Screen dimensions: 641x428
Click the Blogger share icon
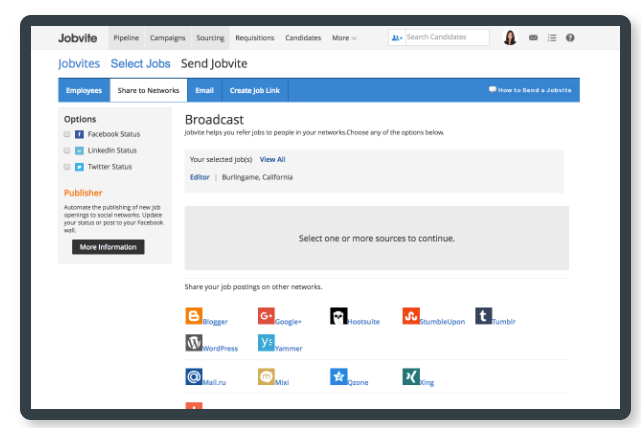point(194,316)
